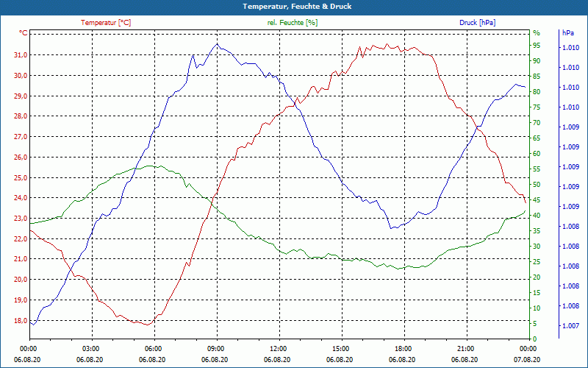Click the green "%" axis unit label

click(x=537, y=33)
